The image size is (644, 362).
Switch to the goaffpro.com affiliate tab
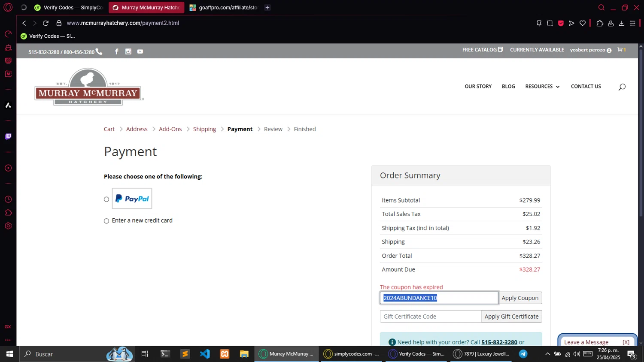point(224,7)
